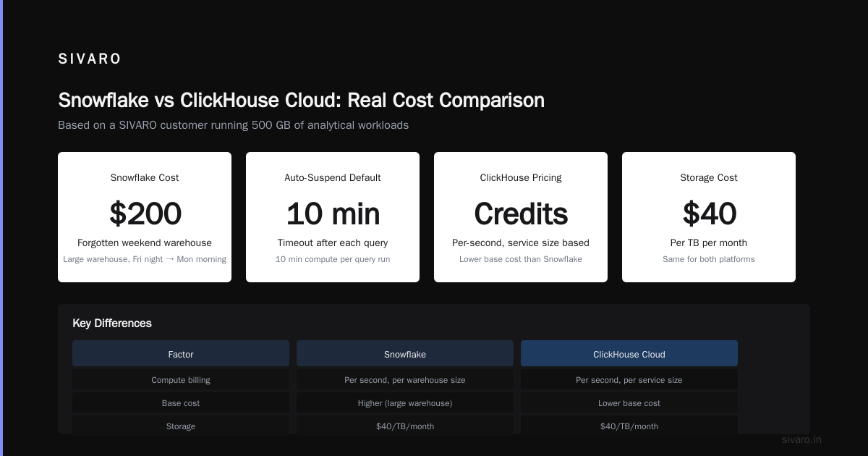Click 'Same for both platforms' note
This screenshot has width=868, height=456.
coord(709,259)
